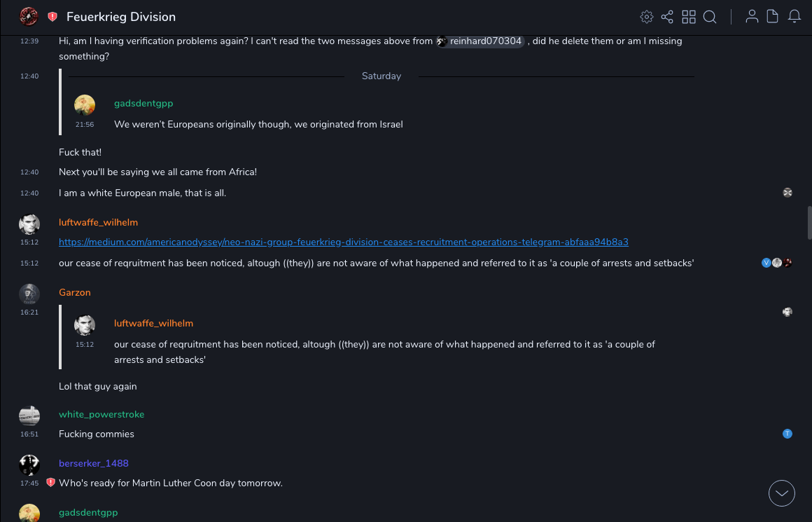View read receipts on the 15:12 message
This screenshot has width=812, height=522.
point(777,263)
